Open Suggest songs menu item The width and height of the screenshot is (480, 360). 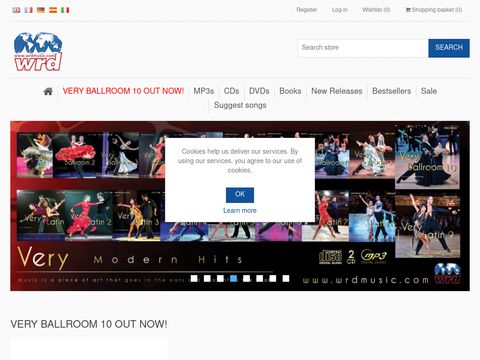point(240,105)
